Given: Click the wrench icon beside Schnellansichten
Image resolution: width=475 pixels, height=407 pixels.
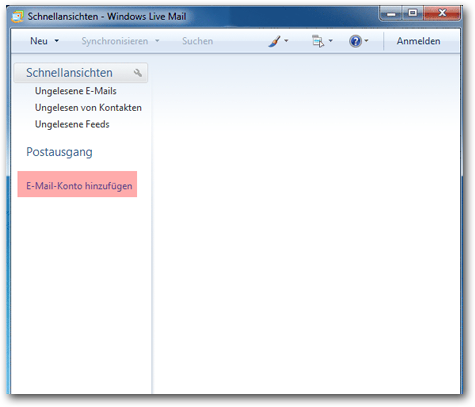Looking at the screenshot, I should click(x=138, y=72).
